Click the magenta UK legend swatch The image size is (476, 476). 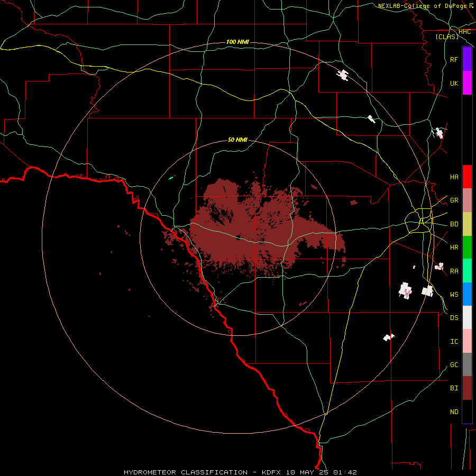(x=467, y=83)
